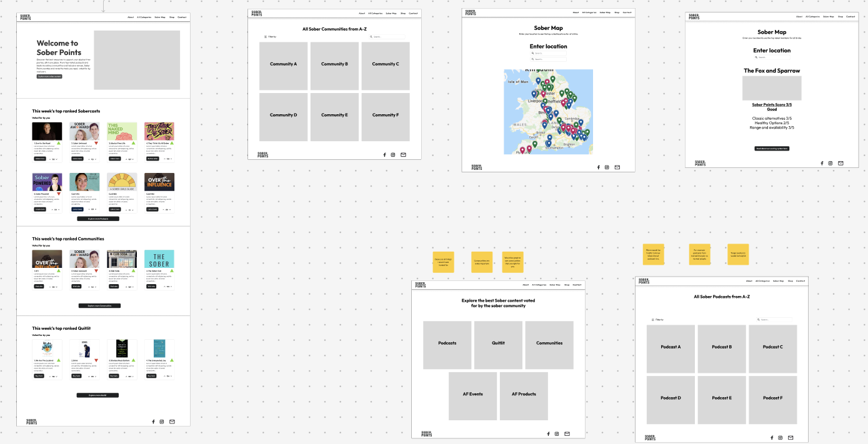Click About in Explore content frame navigation

coord(526,284)
